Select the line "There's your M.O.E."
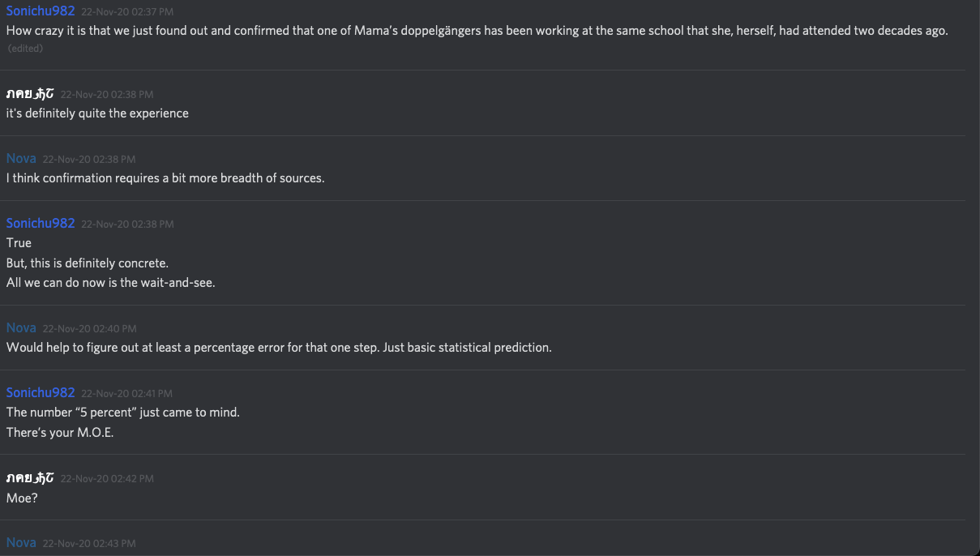The width and height of the screenshot is (980, 556). pyautogui.click(x=60, y=433)
